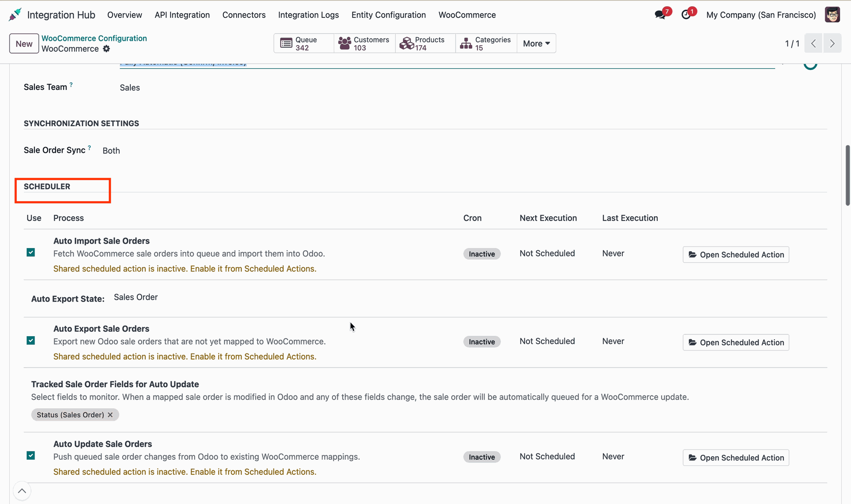851x504 pixels.
Task: Click the help mark beside Sales Team
Action: 71,85
